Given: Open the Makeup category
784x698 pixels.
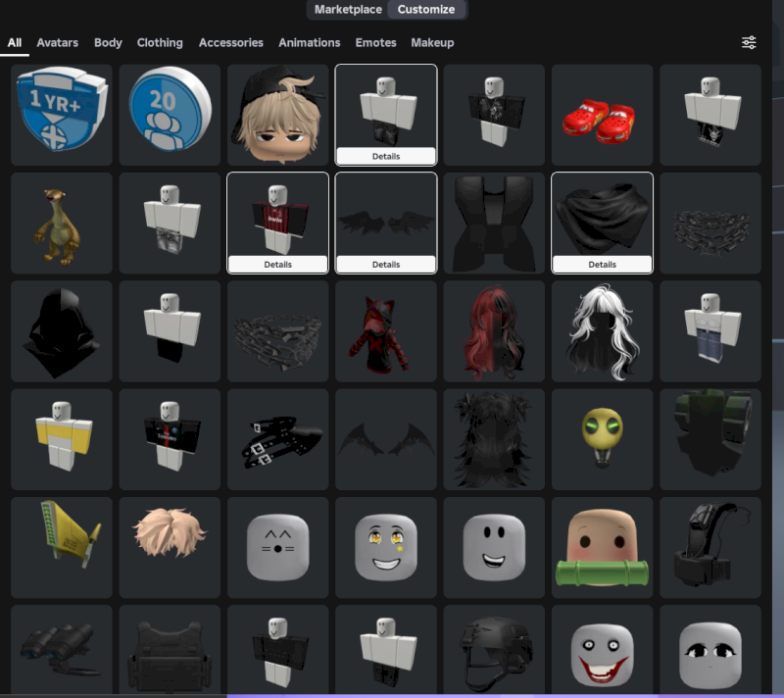Looking at the screenshot, I should (x=432, y=43).
